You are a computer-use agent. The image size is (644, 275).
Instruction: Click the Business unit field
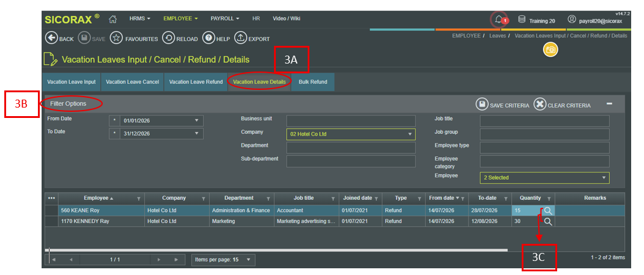point(351,120)
